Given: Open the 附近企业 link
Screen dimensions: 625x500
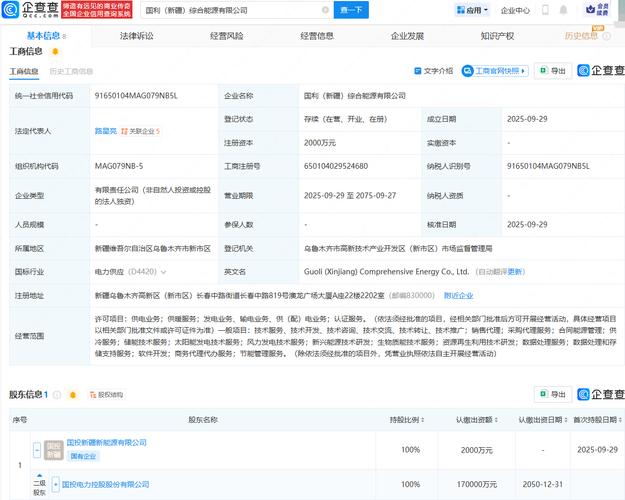Looking at the screenshot, I should point(458,295).
